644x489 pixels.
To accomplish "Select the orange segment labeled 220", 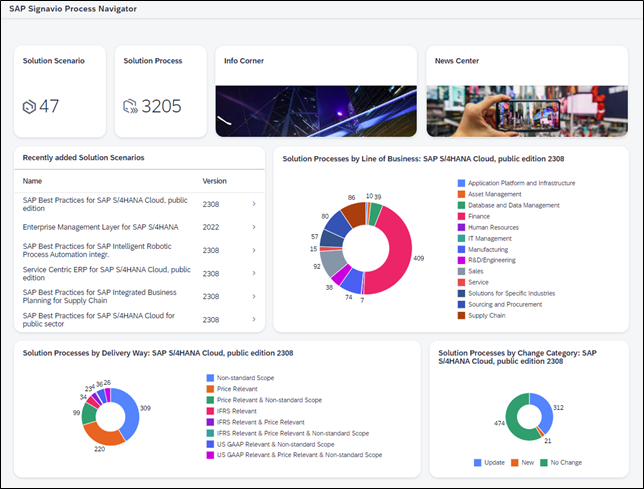I will [101, 437].
